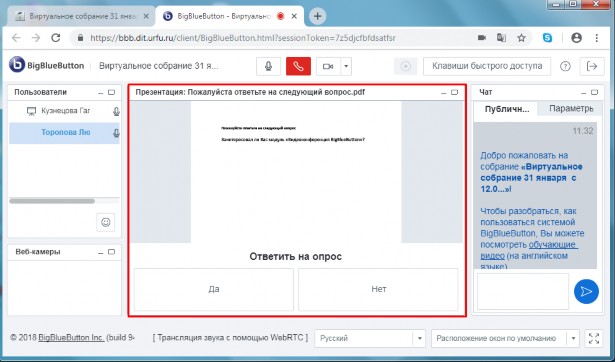The height and width of the screenshot is (362, 615).
Task: Close the Виртуальное собрание browser tab
Action: (x=146, y=16)
